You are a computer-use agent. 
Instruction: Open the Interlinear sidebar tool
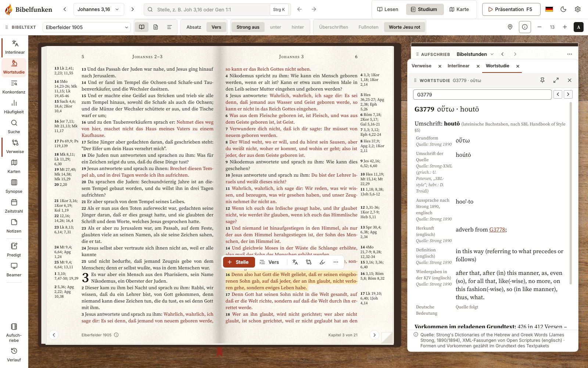click(15, 47)
